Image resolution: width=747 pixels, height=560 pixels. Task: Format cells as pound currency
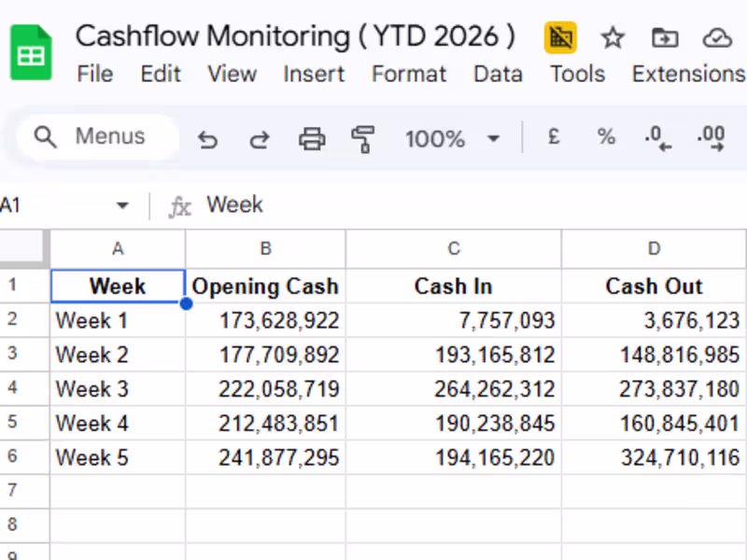(554, 137)
